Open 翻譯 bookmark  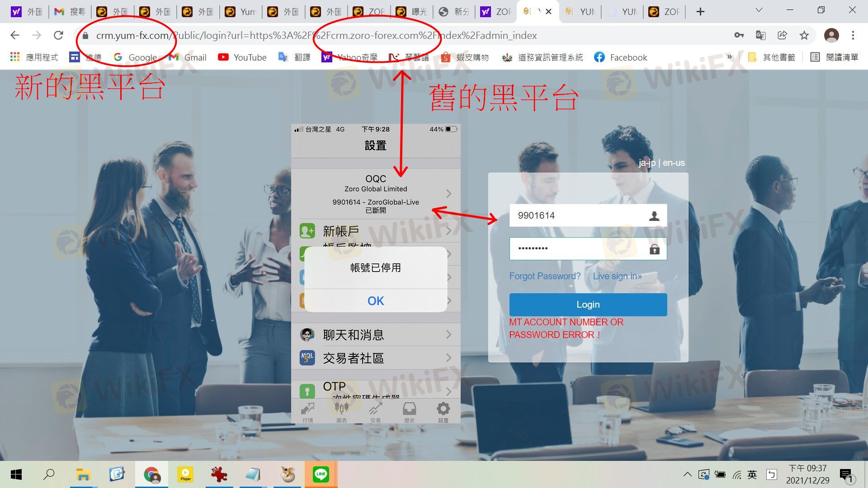pos(294,57)
